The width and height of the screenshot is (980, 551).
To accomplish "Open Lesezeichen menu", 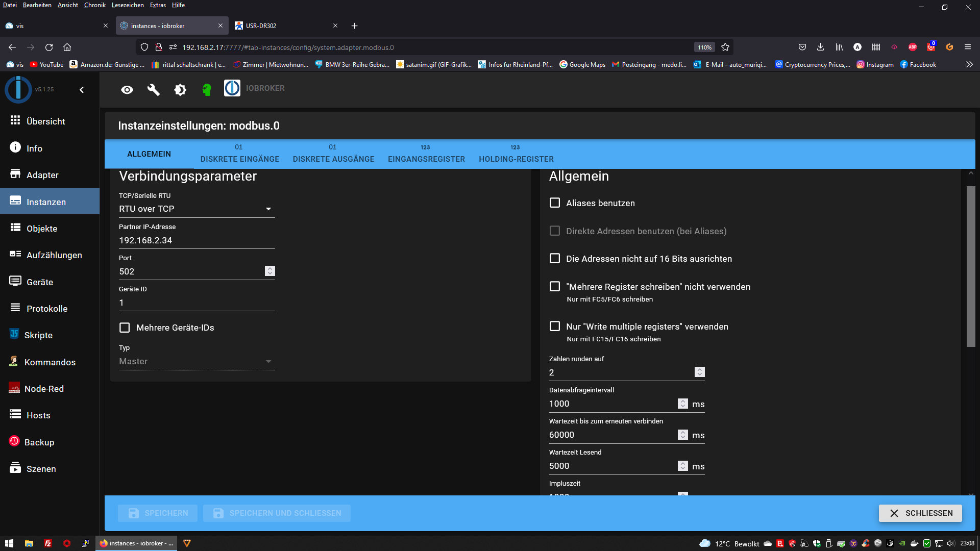I will 128,5.
